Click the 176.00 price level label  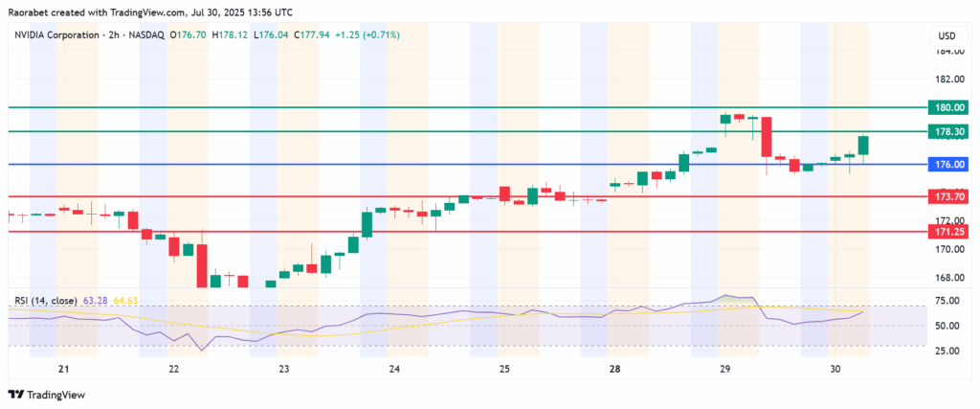pos(948,165)
